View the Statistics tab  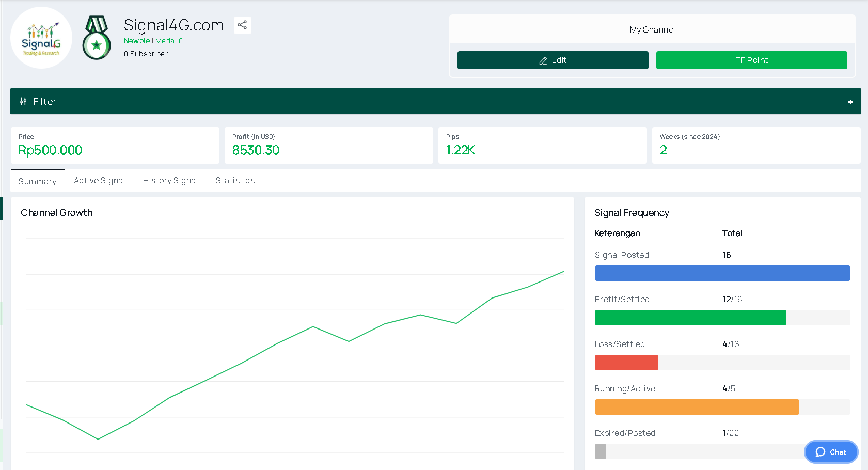(x=235, y=180)
